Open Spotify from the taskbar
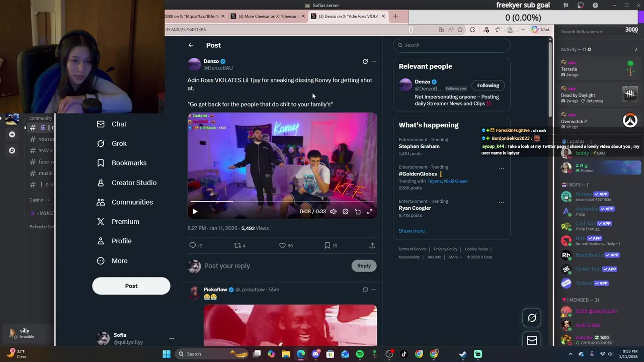This screenshot has height=362, width=644. 360,354
